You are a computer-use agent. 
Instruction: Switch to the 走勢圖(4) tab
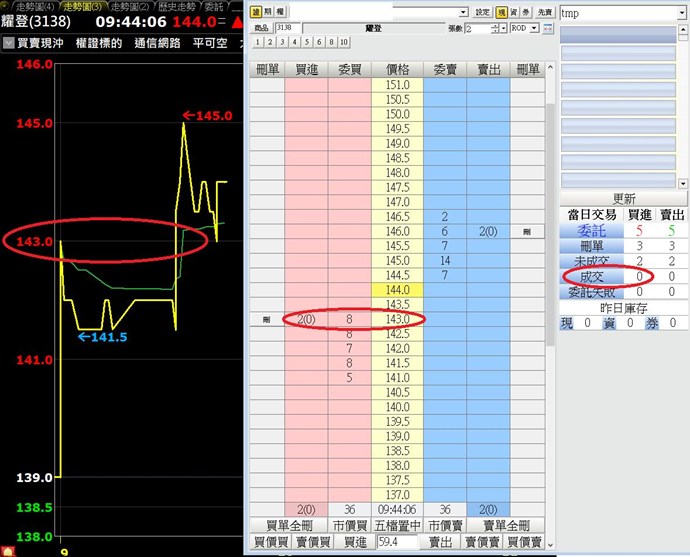(x=32, y=7)
